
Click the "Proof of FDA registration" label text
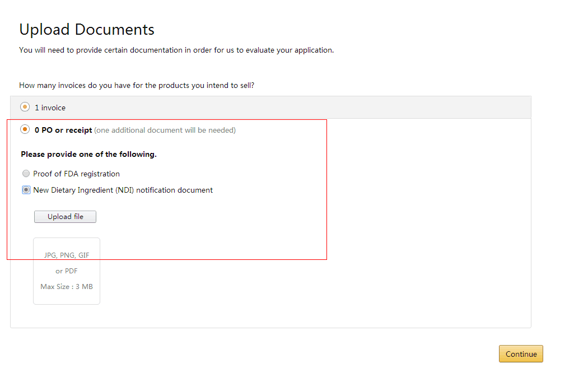click(76, 174)
